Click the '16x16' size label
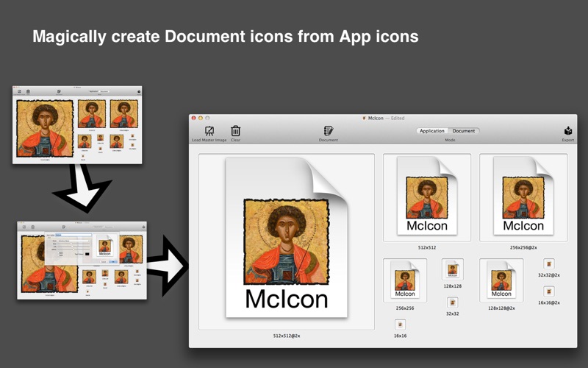The image size is (588, 368). [400, 336]
